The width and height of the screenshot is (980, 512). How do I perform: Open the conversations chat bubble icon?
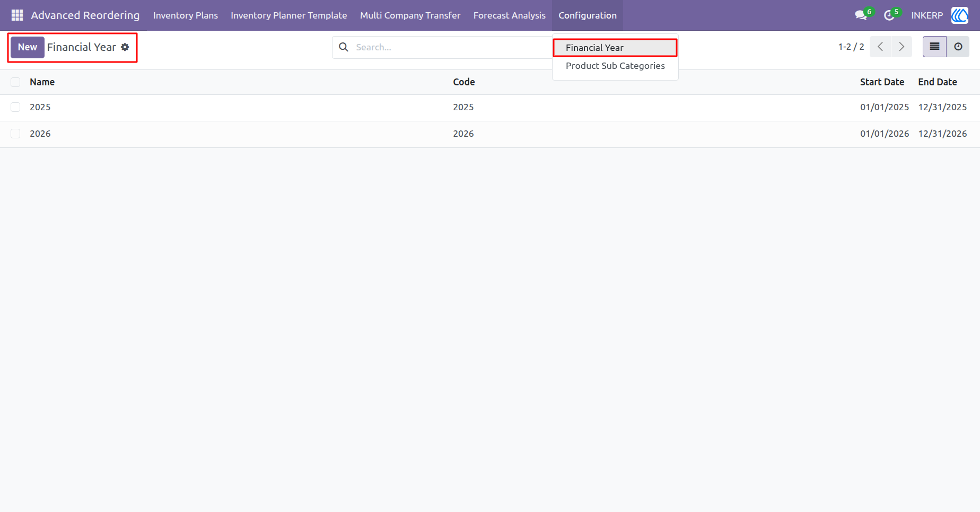coord(861,15)
